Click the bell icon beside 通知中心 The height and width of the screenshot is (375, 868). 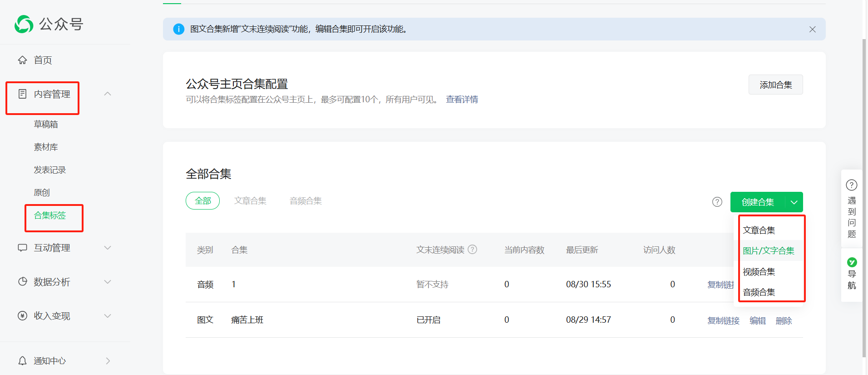[22, 360]
